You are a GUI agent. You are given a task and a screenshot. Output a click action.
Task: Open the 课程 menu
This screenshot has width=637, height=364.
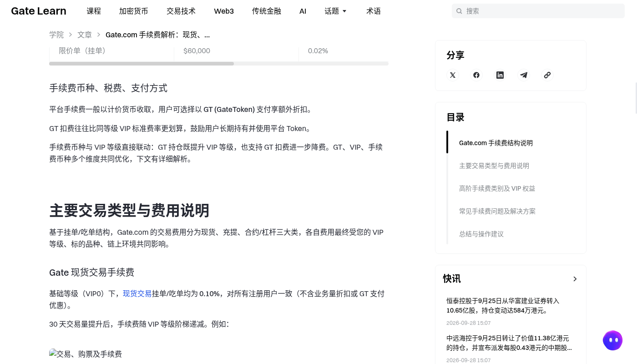click(x=94, y=11)
